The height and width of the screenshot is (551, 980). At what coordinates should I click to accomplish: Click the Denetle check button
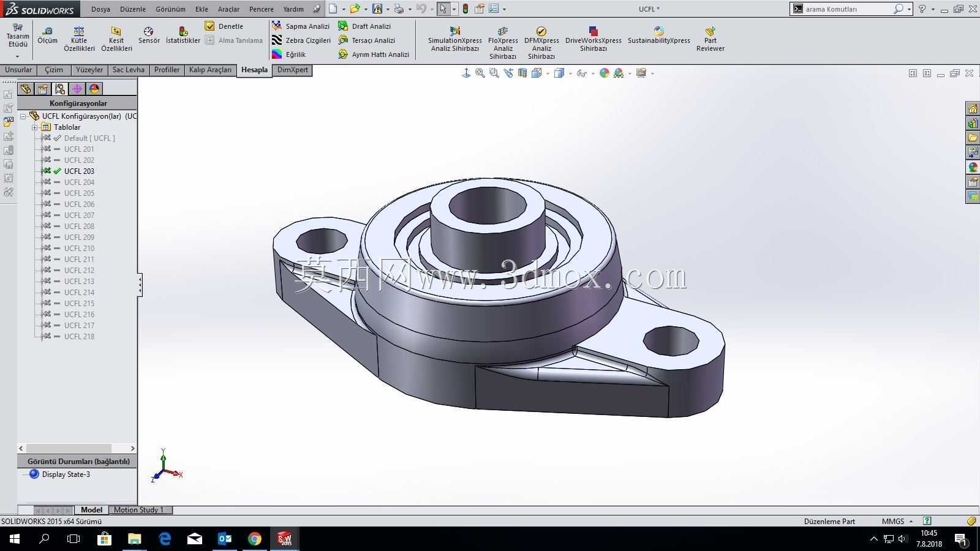(224, 26)
